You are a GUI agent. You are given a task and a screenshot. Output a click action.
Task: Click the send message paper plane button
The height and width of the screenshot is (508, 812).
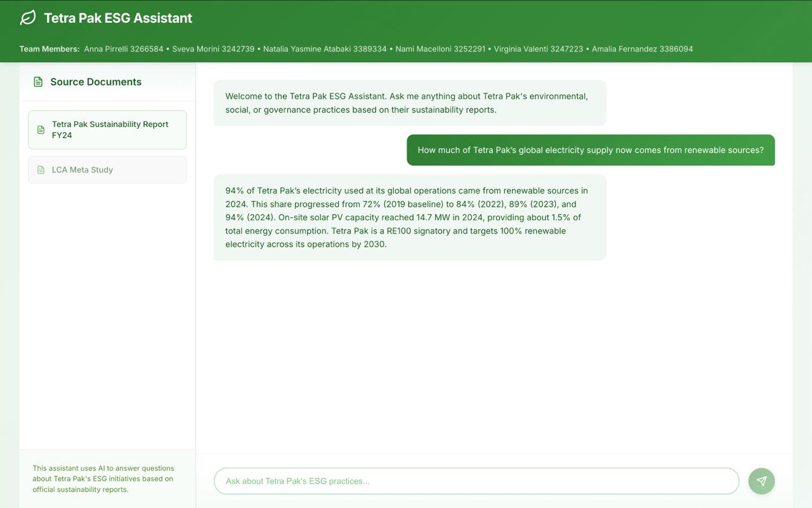point(761,481)
